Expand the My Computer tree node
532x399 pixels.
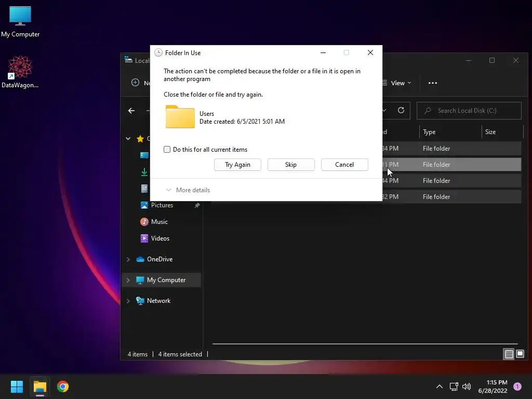[x=128, y=280]
